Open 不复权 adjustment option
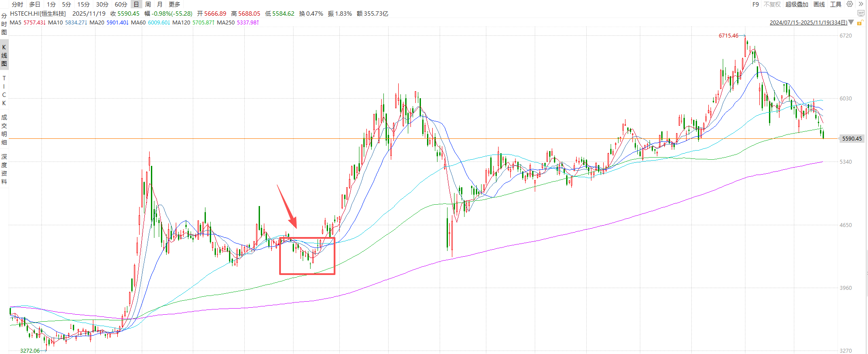Screen dimensions: 868x354 pyautogui.click(x=772, y=4)
